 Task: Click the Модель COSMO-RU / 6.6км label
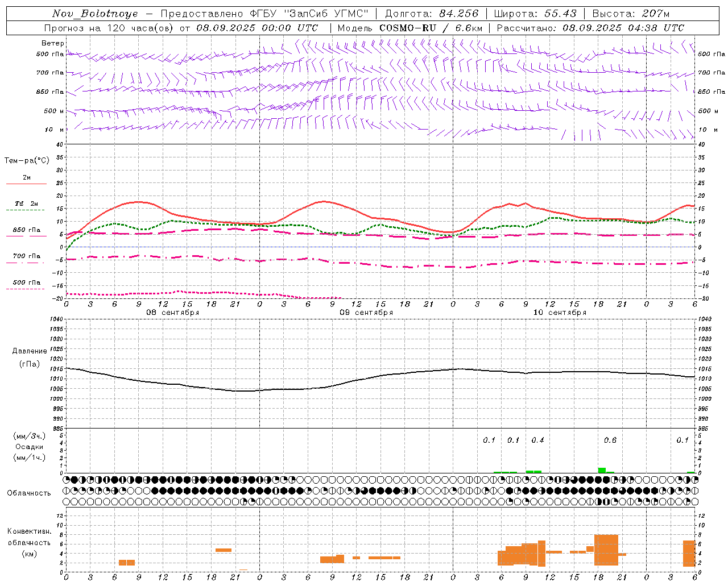pyautogui.click(x=410, y=28)
